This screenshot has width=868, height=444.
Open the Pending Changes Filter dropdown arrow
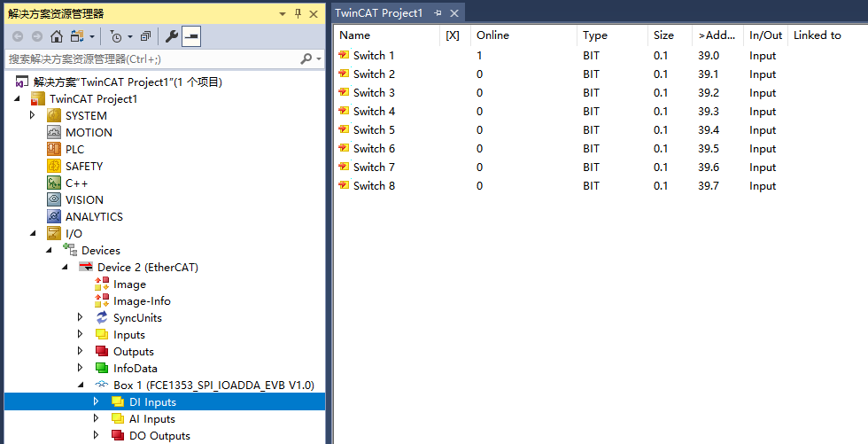coord(130,37)
